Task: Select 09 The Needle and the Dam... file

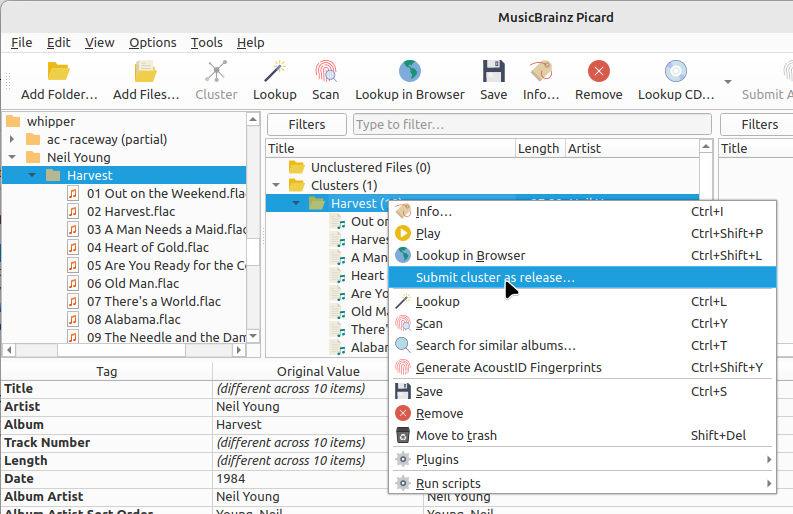Action: tap(166, 337)
